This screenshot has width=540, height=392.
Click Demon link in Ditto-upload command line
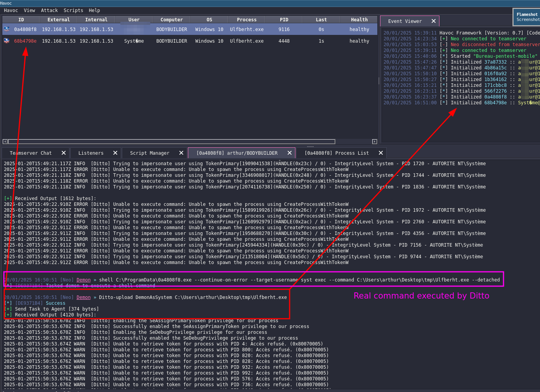[x=83, y=297]
